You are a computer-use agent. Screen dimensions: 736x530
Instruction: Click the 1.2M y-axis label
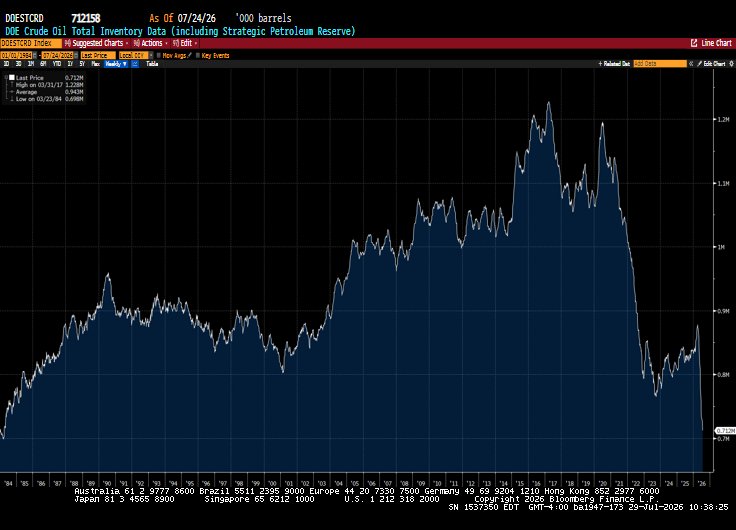(723, 119)
